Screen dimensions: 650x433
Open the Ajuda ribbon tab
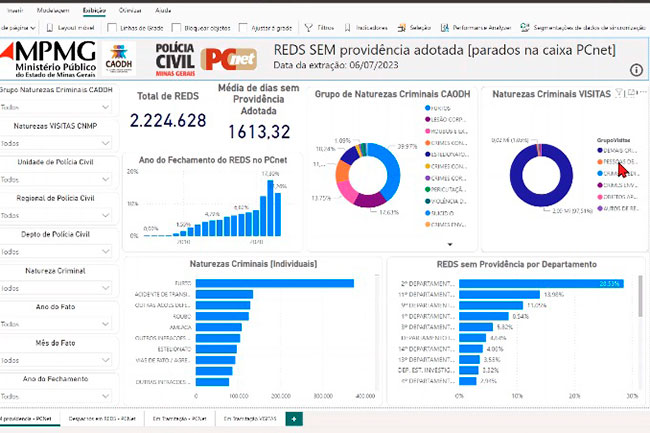[163, 10]
